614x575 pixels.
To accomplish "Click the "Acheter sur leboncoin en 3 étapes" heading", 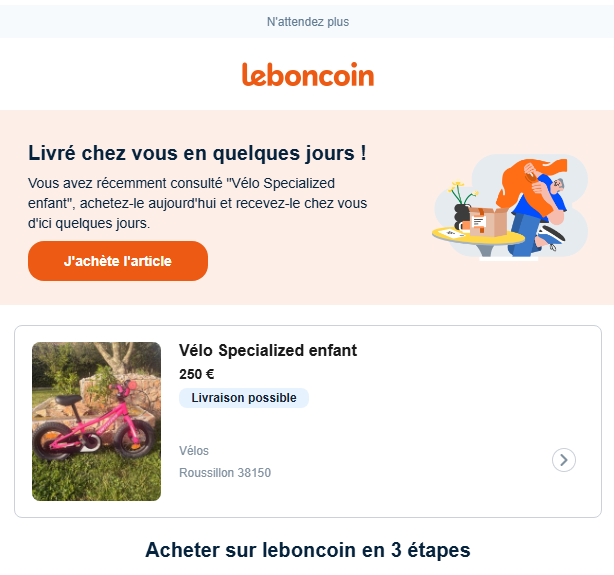I will point(308,550).
